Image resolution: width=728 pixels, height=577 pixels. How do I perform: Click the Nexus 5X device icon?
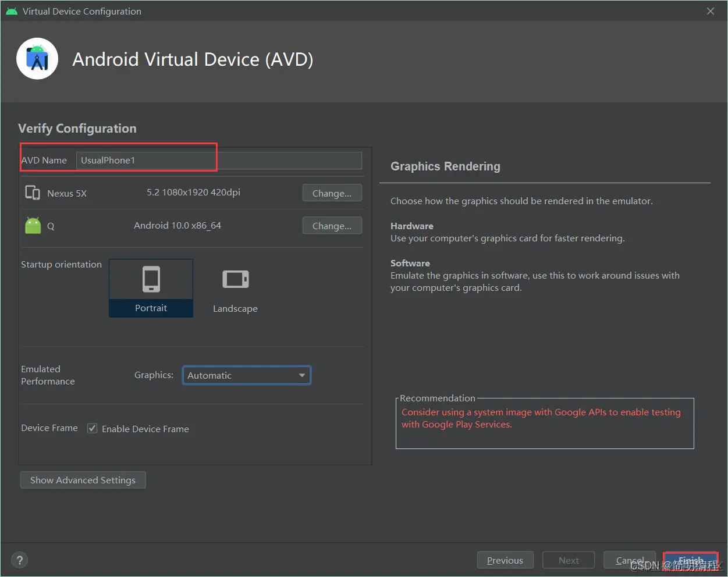pyautogui.click(x=33, y=193)
